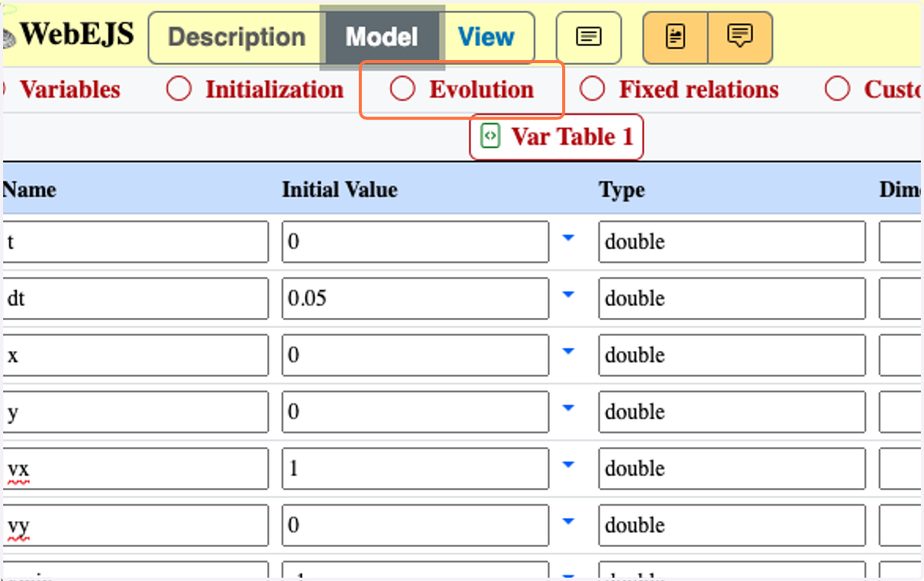Switch to the View panel
This screenshot has width=924, height=581.
[487, 37]
